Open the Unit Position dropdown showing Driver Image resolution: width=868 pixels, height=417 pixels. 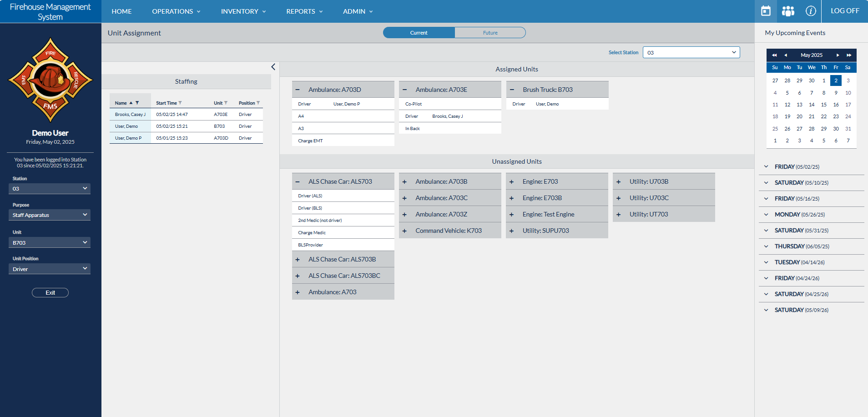50,269
